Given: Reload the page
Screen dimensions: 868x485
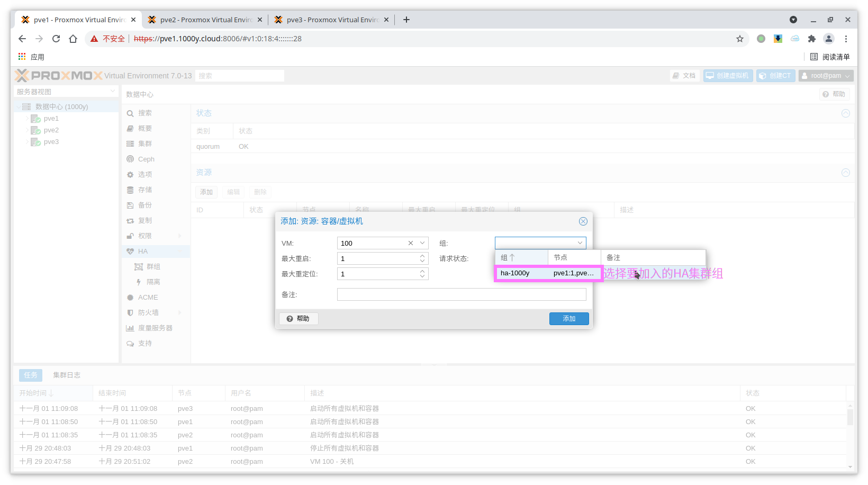Looking at the screenshot, I should tap(56, 39).
